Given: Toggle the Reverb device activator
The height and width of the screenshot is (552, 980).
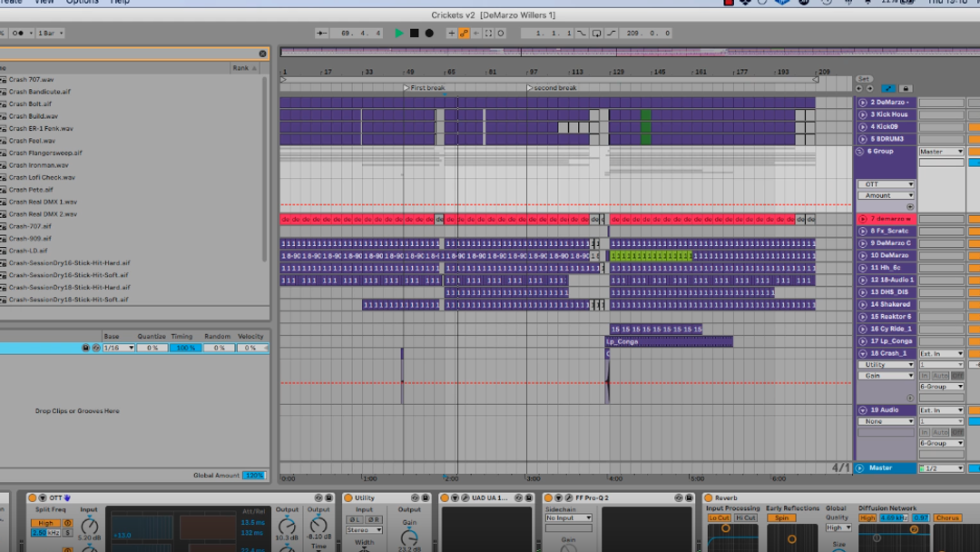Looking at the screenshot, I should pos(708,498).
